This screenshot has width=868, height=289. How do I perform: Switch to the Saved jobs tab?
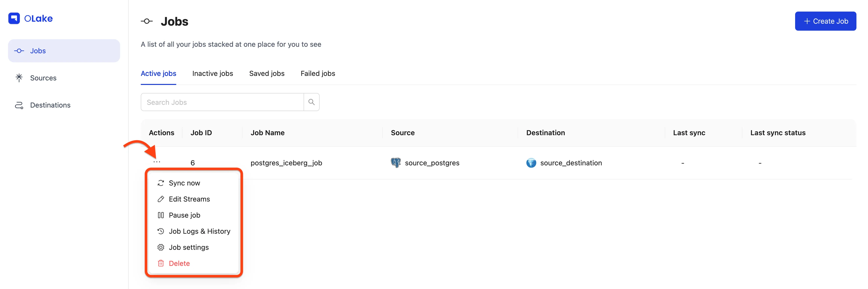tap(267, 73)
